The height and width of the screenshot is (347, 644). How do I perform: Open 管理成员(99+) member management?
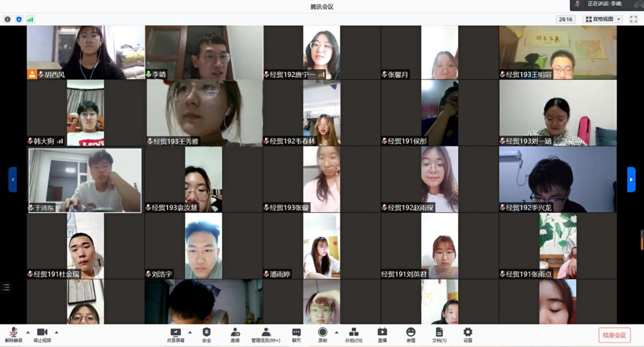point(266,335)
